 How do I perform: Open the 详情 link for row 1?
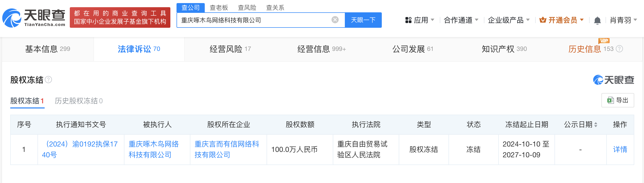(620, 149)
